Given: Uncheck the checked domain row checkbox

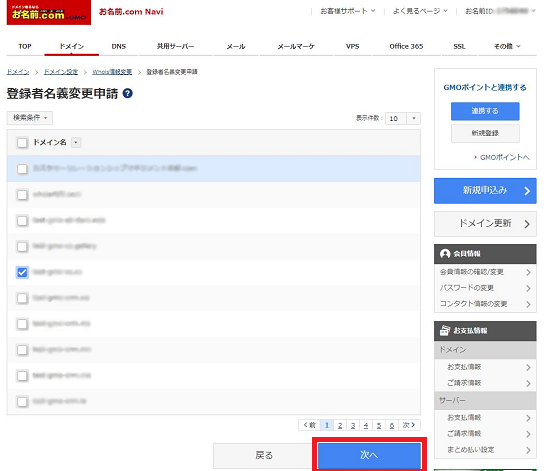Looking at the screenshot, I should 22,272.
